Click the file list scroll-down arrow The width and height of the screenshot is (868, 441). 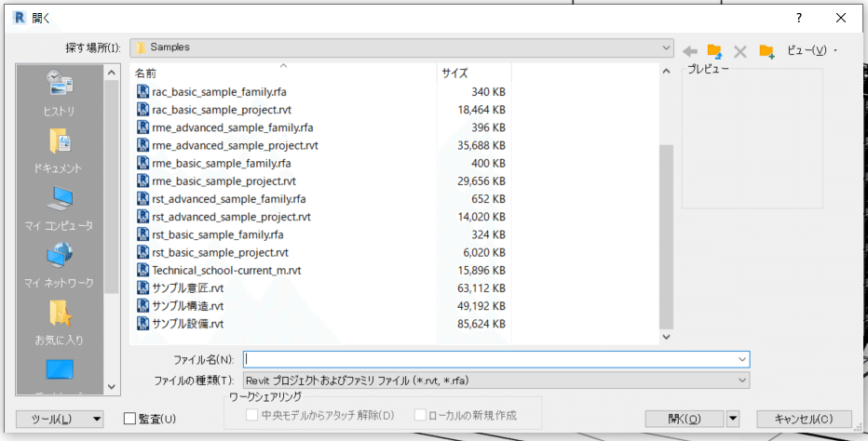[x=667, y=337]
